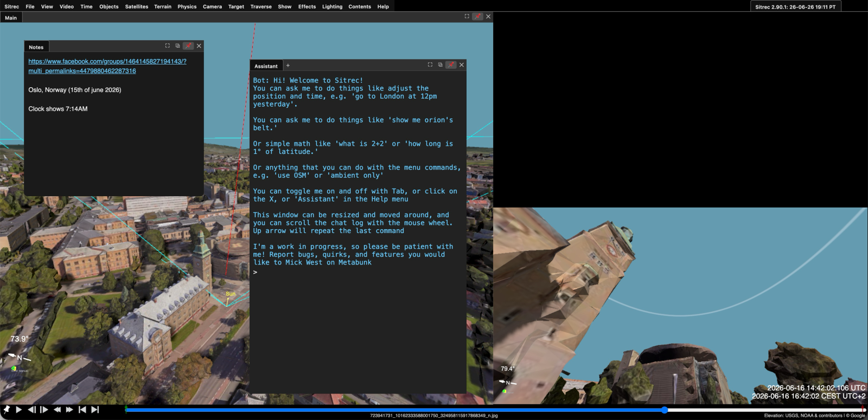
Task: Open the Objects menu
Action: tap(109, 7)
